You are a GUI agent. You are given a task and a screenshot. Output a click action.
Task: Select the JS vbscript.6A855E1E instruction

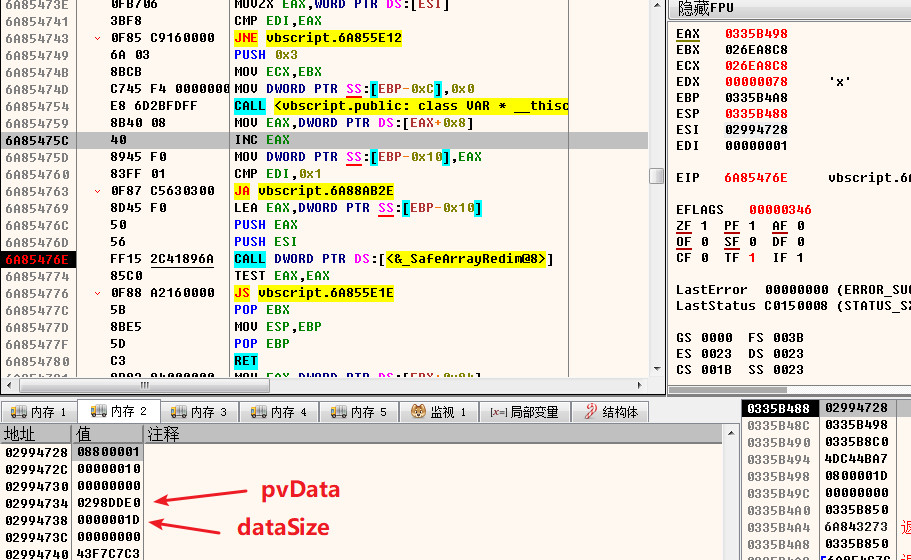click(x=314, y=293)
